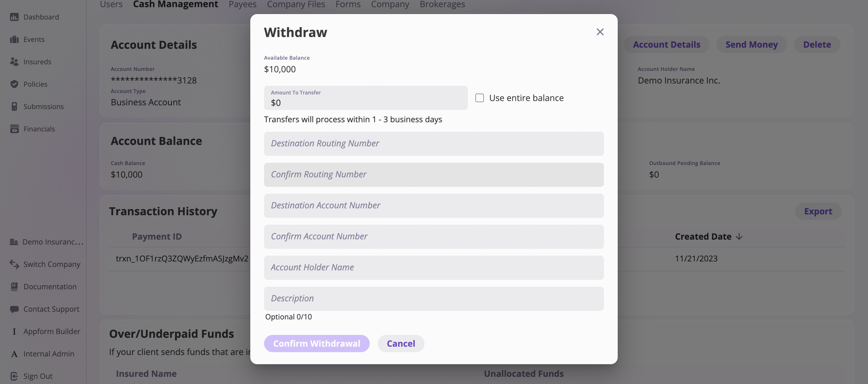Open the Documentation book icon

[x=14, y=287]
